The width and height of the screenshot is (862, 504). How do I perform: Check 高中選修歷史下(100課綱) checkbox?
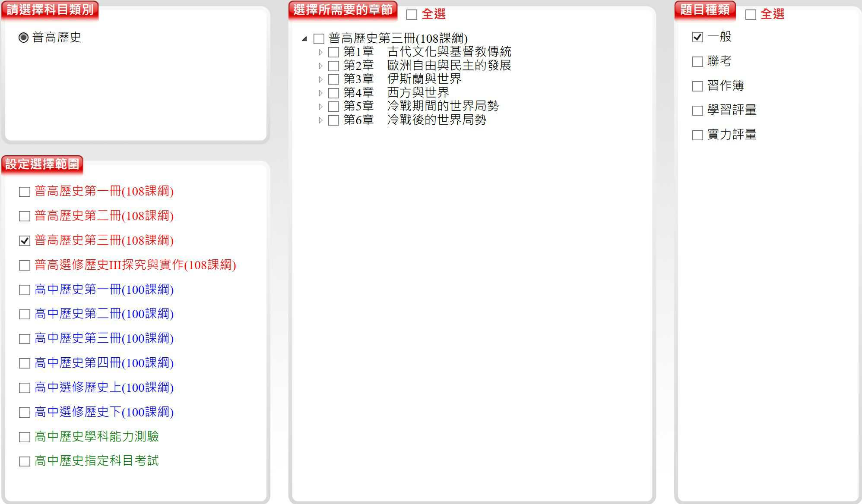pos(25,413)
